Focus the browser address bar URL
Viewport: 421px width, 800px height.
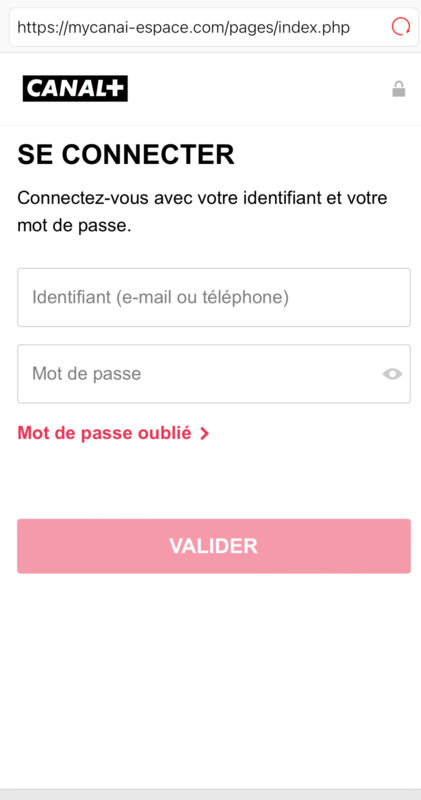(x=184, y=27)
